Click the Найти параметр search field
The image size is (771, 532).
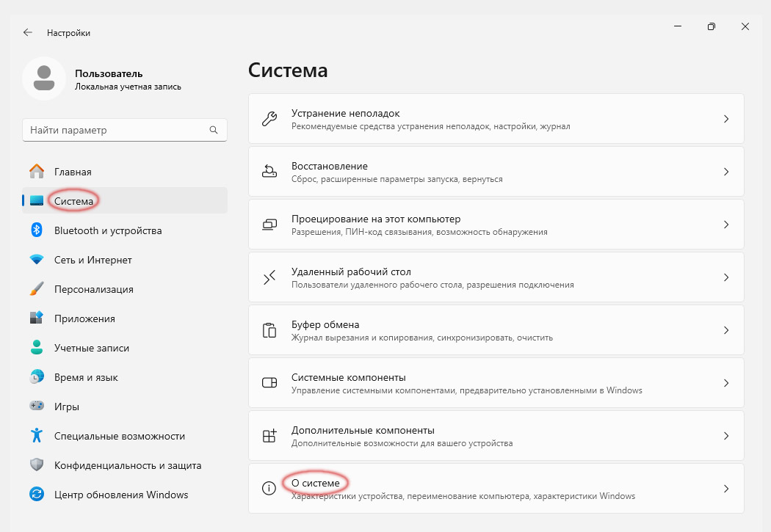tap(125, 129)
